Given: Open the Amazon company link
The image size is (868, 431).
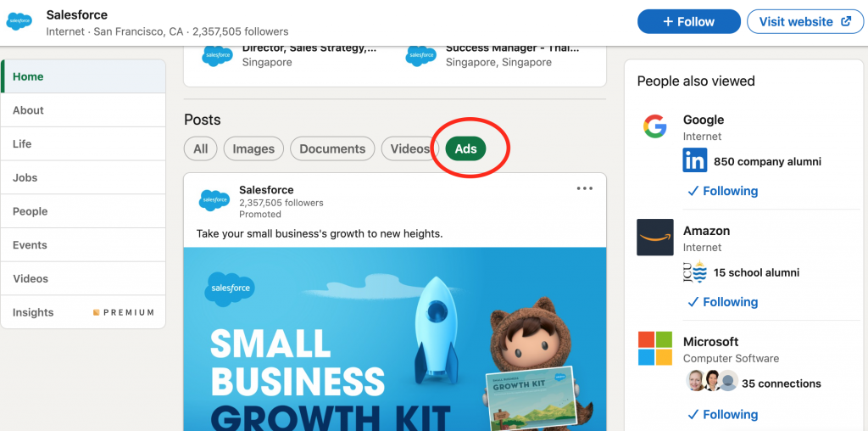Looking at the screenshot, I should tap(706, 231).
